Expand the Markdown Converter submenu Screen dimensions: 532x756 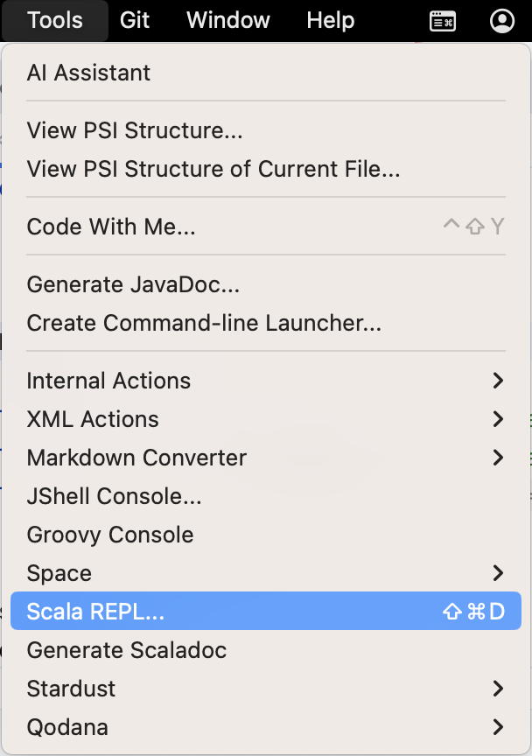pos(136,458)
